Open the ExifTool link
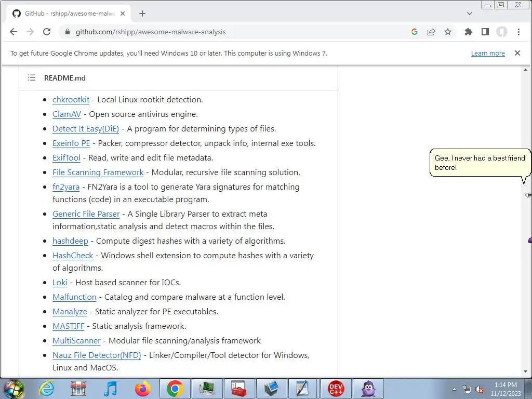This screenshot has width=532, height=399. 66,158
